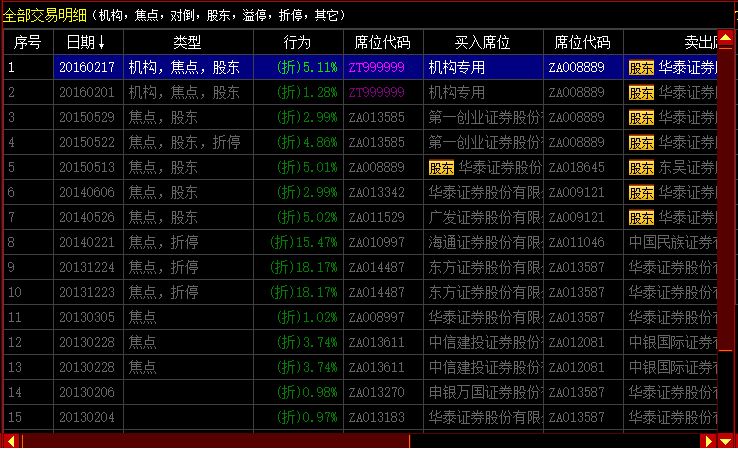738x449 pixels.
Task: Click the vertical scrollbar up arrow
Action: pyautogui.click(x=728, y=38)
